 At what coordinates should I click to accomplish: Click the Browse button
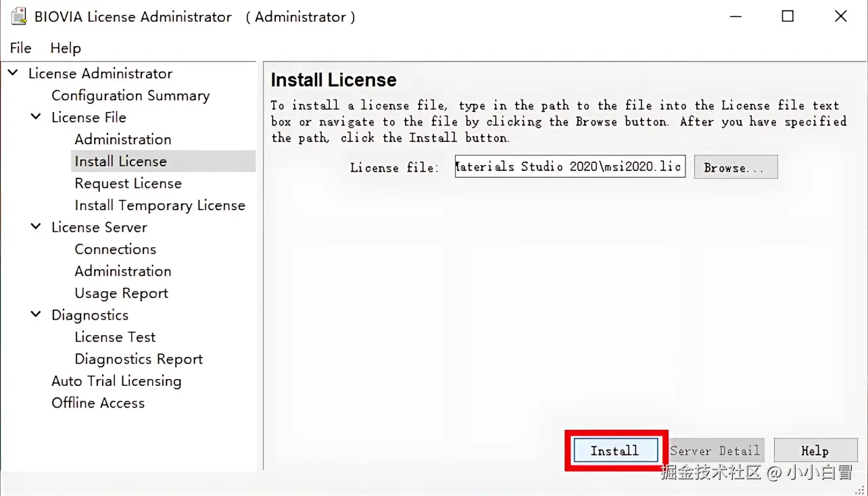[x=736, y=167]
